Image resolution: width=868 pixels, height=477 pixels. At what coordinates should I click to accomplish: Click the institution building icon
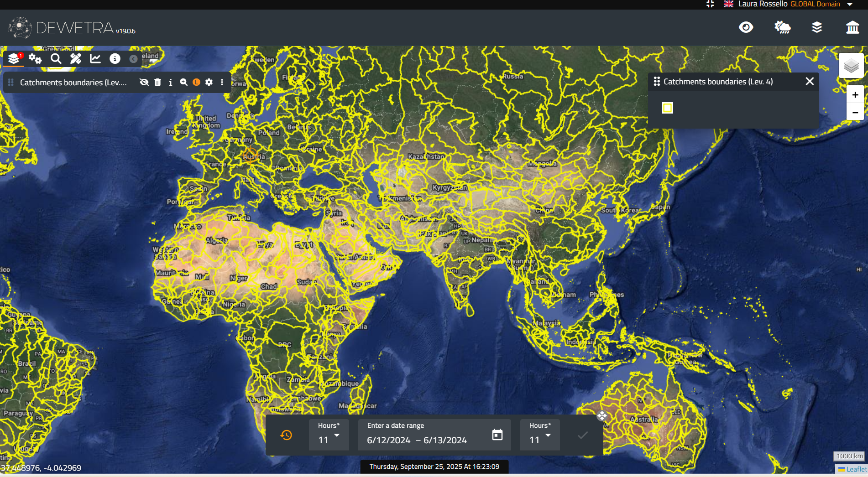[x=852, y=27]
